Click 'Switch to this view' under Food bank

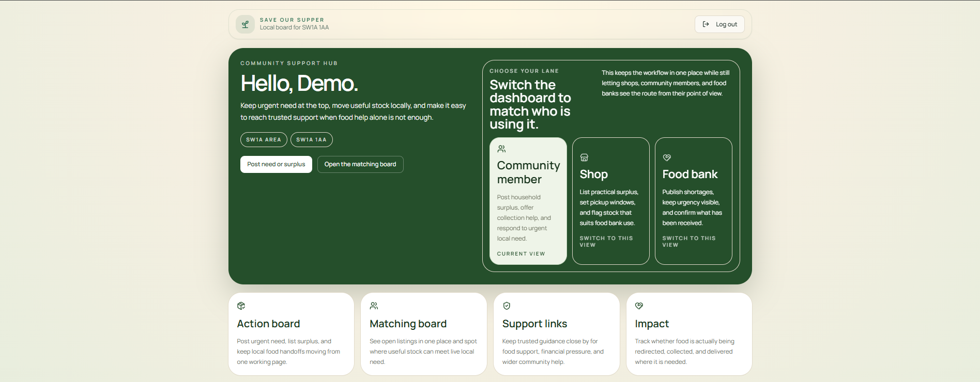(x=688, y=242)
